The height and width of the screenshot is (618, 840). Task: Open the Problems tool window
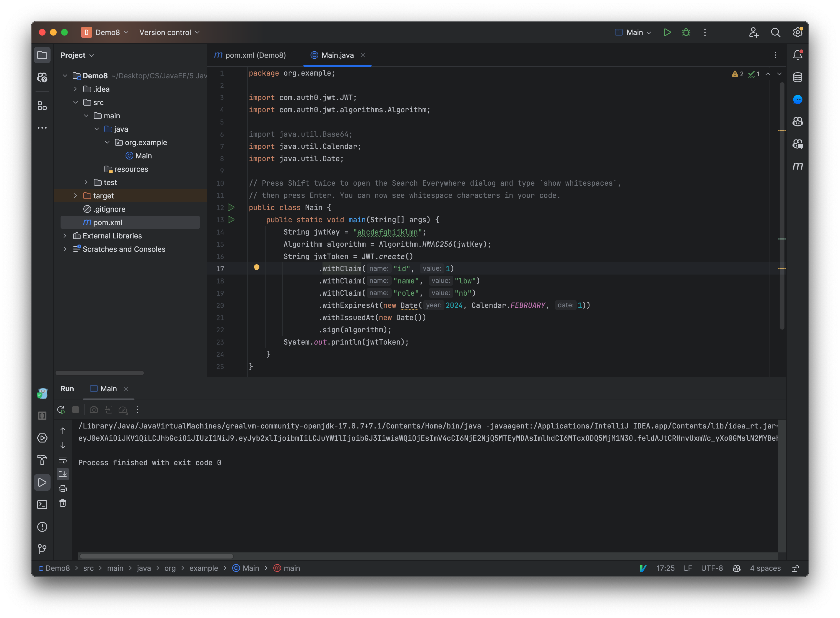(x=42, y=527)
